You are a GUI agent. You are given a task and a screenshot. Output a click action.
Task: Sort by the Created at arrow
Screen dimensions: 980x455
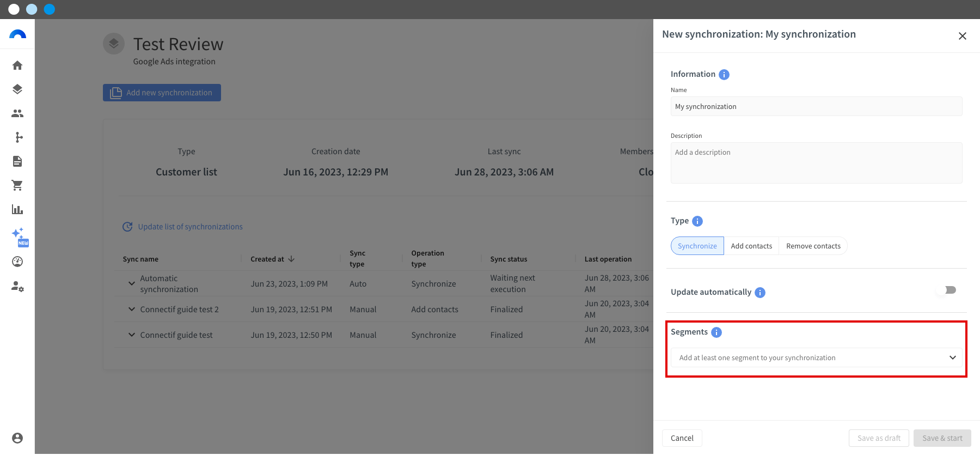tap(291, 259)
